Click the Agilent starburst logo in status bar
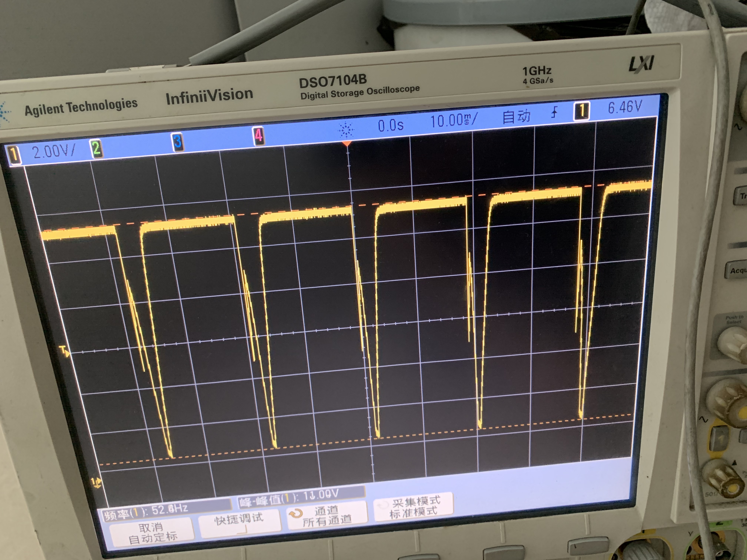747x560 pixels. tap(346, 130)
